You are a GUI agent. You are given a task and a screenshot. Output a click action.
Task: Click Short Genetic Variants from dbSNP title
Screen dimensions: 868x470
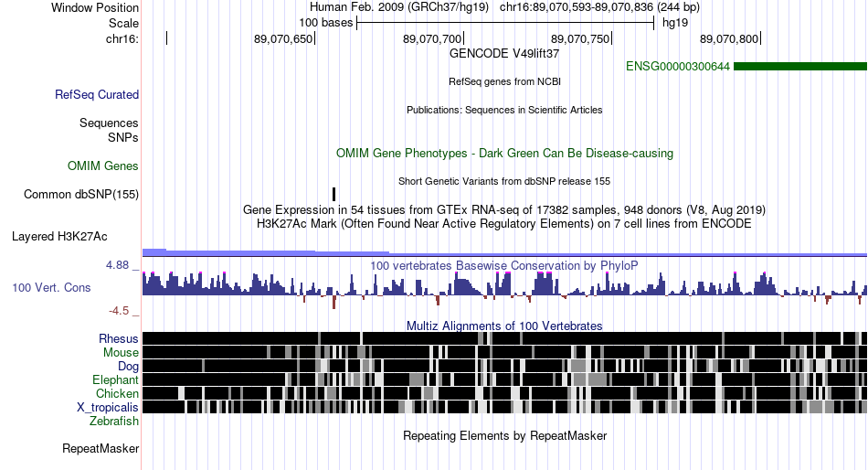pos(504,181)
